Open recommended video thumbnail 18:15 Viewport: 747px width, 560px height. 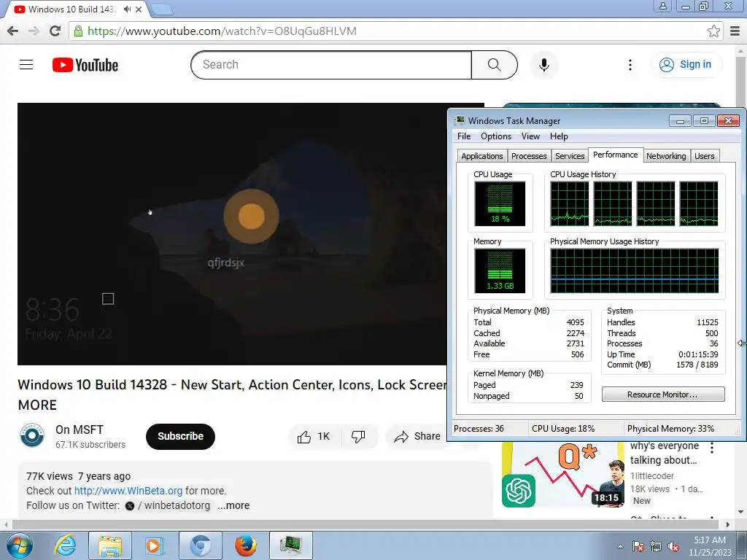click(562, 474)
